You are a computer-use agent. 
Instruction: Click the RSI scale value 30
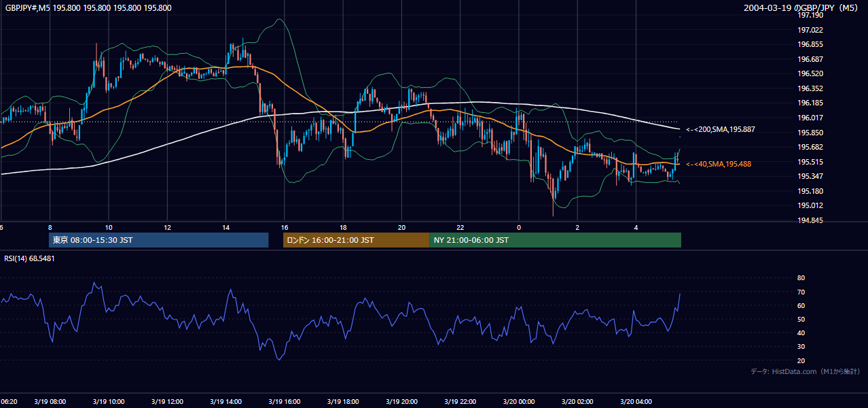pyautogui.click(x=801, y=347)
